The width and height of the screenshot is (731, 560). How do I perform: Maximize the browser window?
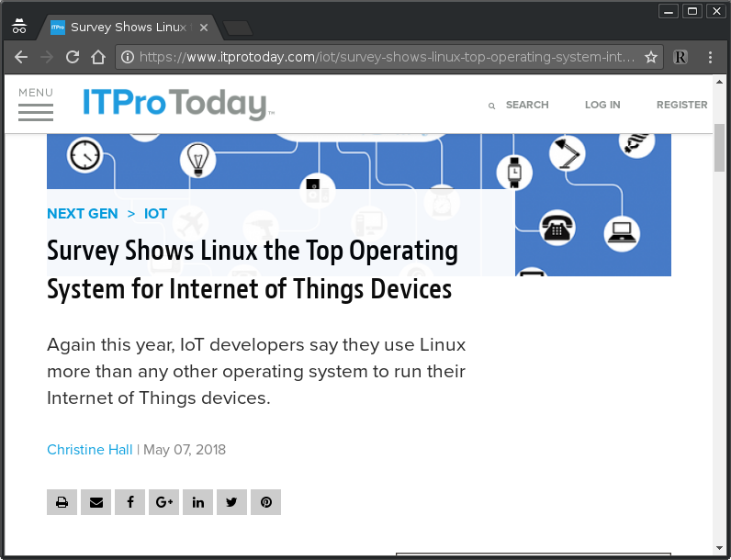692,11
